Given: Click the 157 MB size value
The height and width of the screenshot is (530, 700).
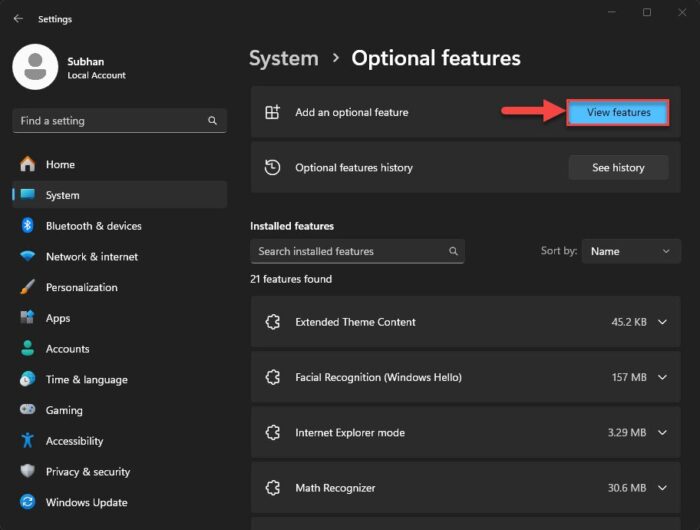Looking at the screenshot, I should pyautogui.click(x=629, y=377).
